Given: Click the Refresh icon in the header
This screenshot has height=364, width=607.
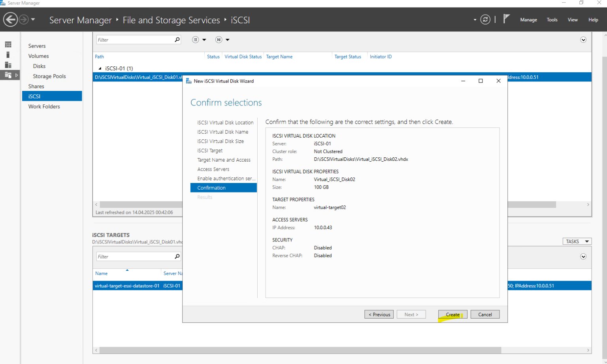Looking at the screenshot, I should 485,19.
